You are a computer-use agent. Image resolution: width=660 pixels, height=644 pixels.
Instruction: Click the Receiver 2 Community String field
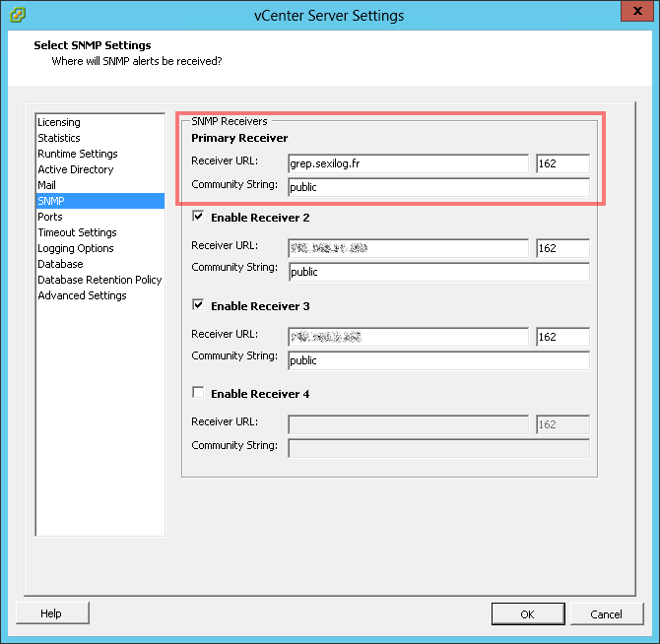pyautogui.click(x=439, y=272)
